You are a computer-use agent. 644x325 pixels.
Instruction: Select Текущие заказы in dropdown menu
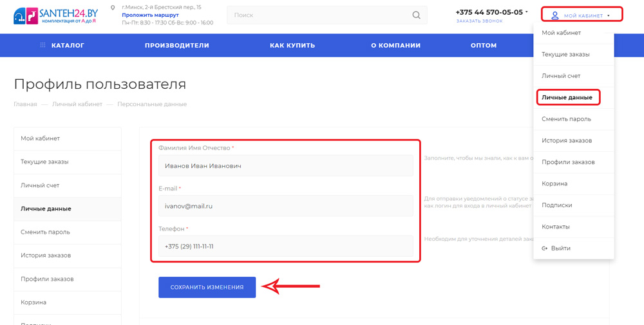573,54
